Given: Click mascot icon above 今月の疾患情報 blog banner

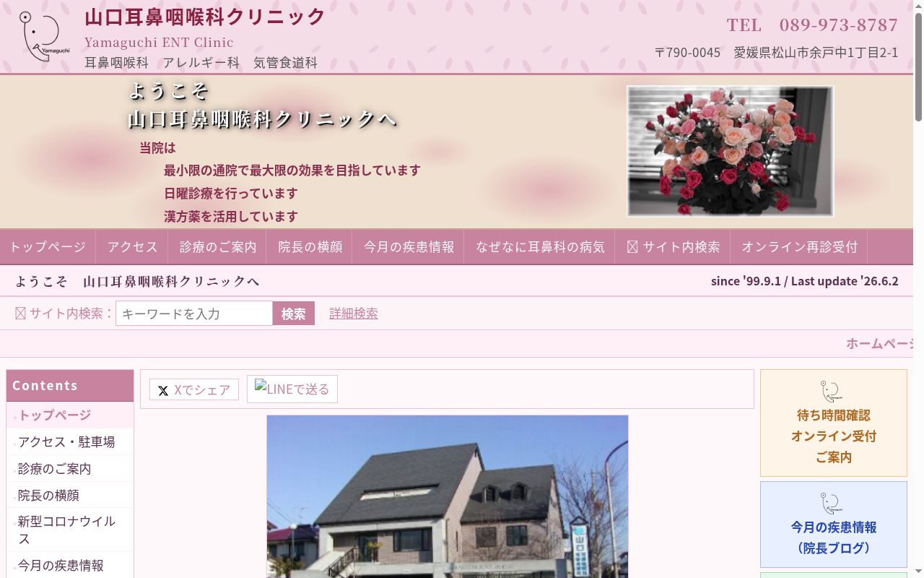Looking at the screenshot, I should pos(832,504).
